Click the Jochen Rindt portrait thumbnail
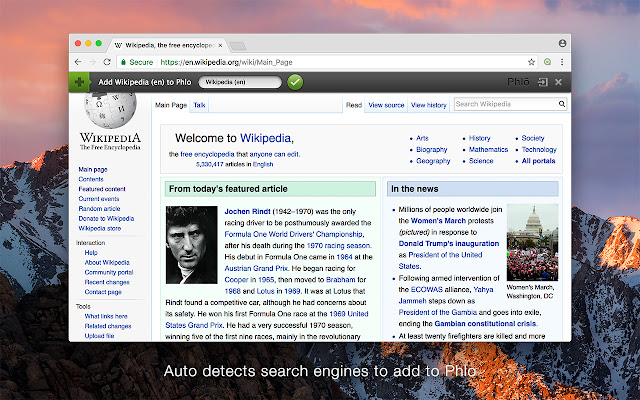The width and height of the screenshot is (640, 400). tap(191, 245)
